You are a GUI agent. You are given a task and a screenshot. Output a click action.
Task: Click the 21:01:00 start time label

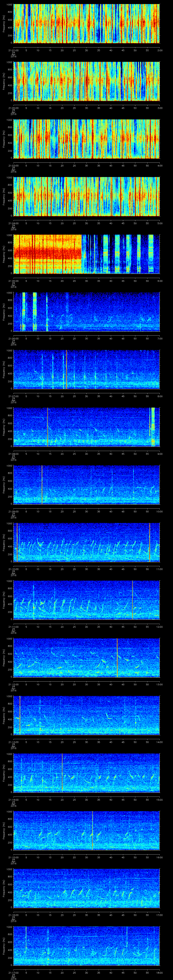point(13,50)
